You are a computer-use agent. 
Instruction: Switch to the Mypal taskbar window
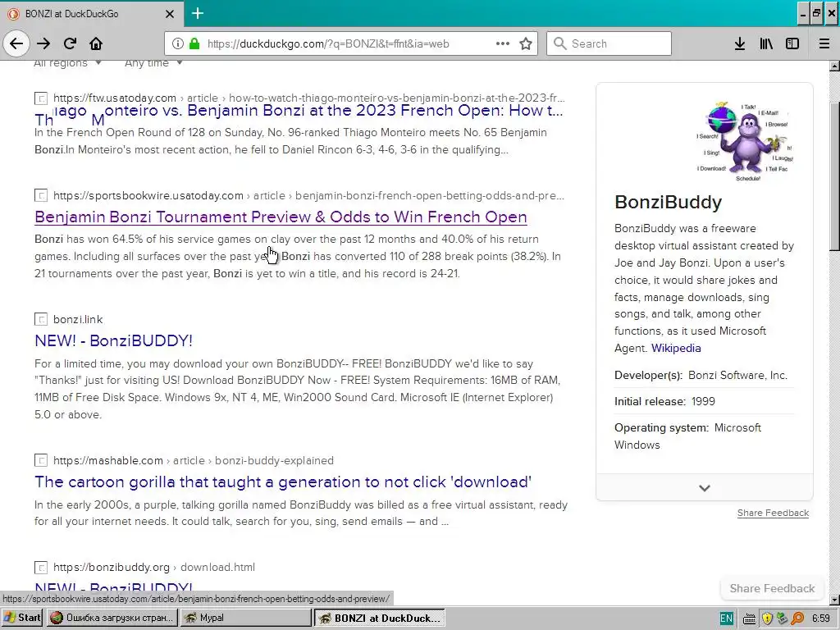[245, 618]
